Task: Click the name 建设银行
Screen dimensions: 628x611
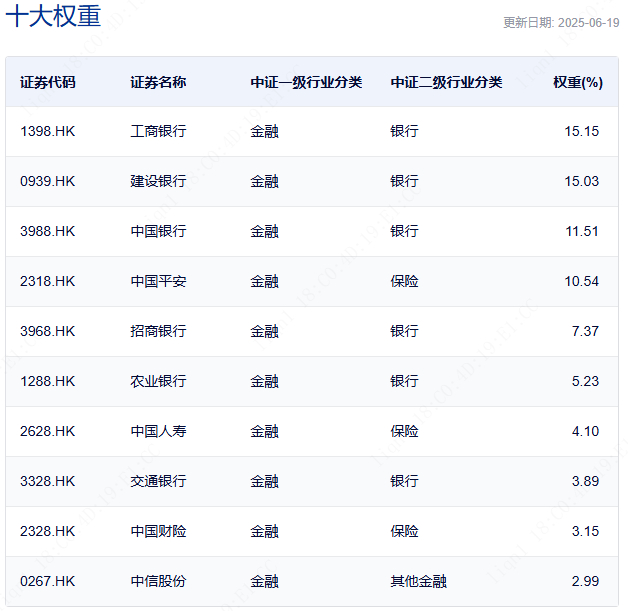Action: click(158, 181)
